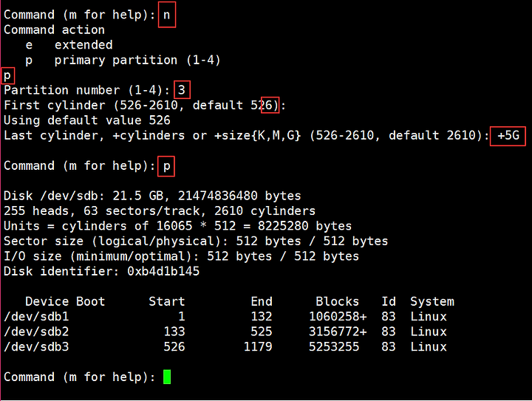Click the 1179 end cylinder value

pyautogui.click(x=258, y=347)
